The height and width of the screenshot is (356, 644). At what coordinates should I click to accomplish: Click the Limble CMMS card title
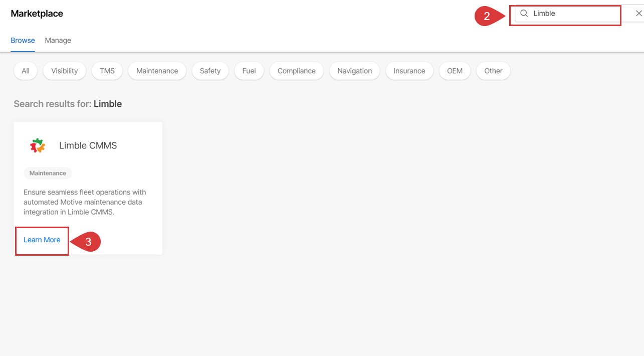coord(88,145)
